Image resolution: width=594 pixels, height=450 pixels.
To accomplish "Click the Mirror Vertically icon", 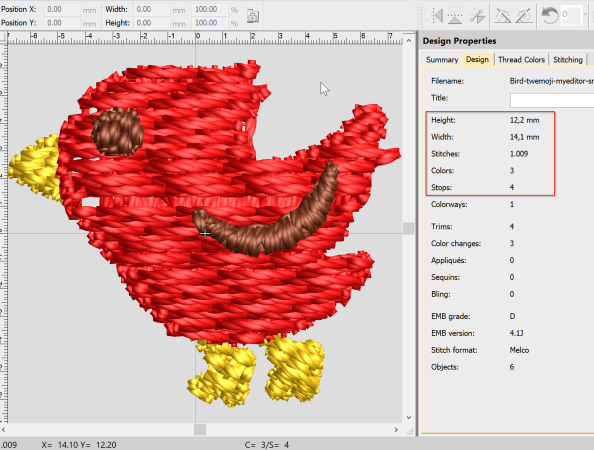I will [x=455, y=16].
